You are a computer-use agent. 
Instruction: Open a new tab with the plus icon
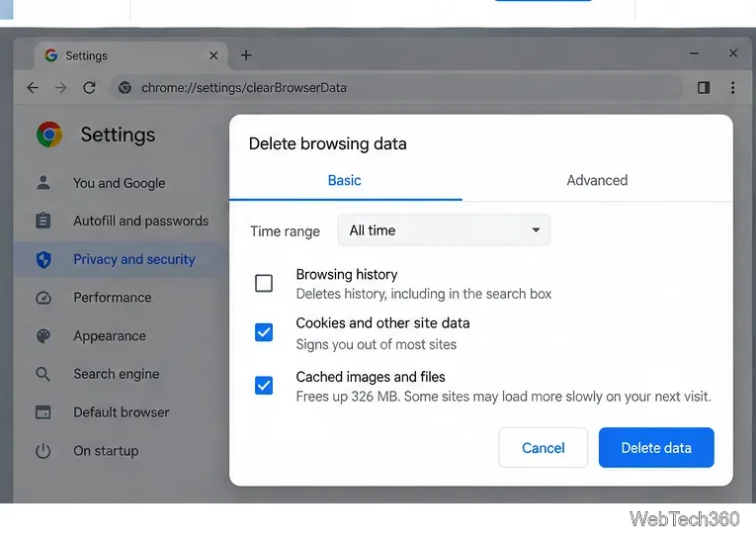pyautogui.click(x=246, y=55)
